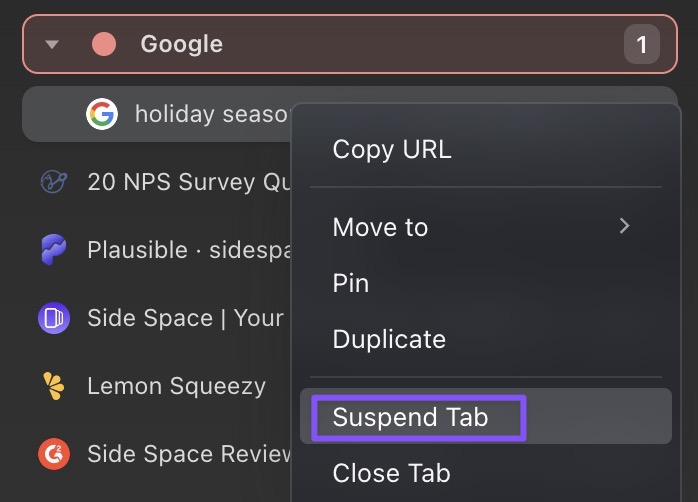Click Close Tab in the context menu
This screenshot has width=698, height=502.
(391, 473)
